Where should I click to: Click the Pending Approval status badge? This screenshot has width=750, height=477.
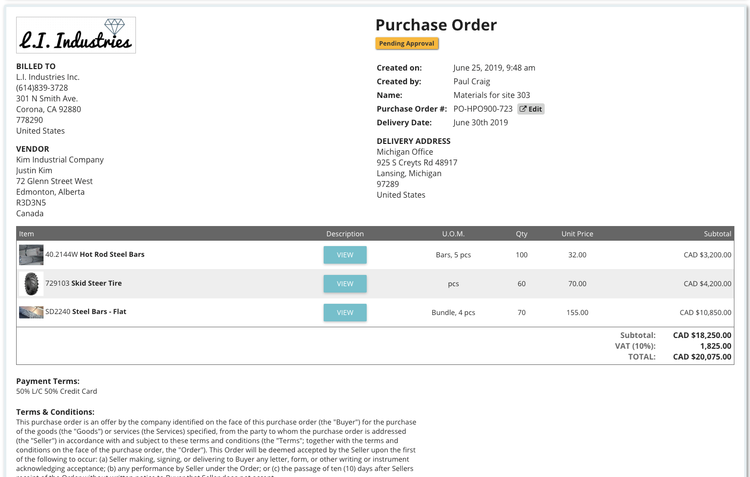pyautogui.click(x=407, y=44)
